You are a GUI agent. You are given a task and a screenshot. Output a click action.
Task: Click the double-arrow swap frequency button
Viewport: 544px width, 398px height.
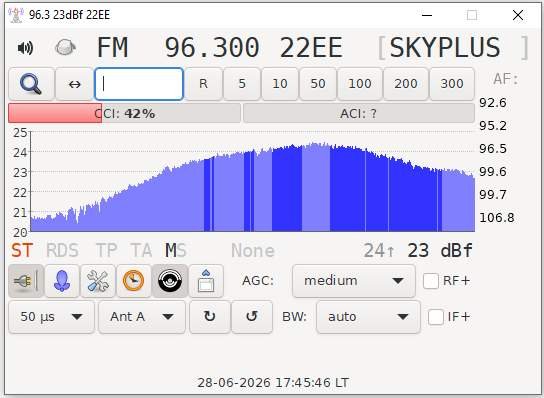click(x=75, y=84)
